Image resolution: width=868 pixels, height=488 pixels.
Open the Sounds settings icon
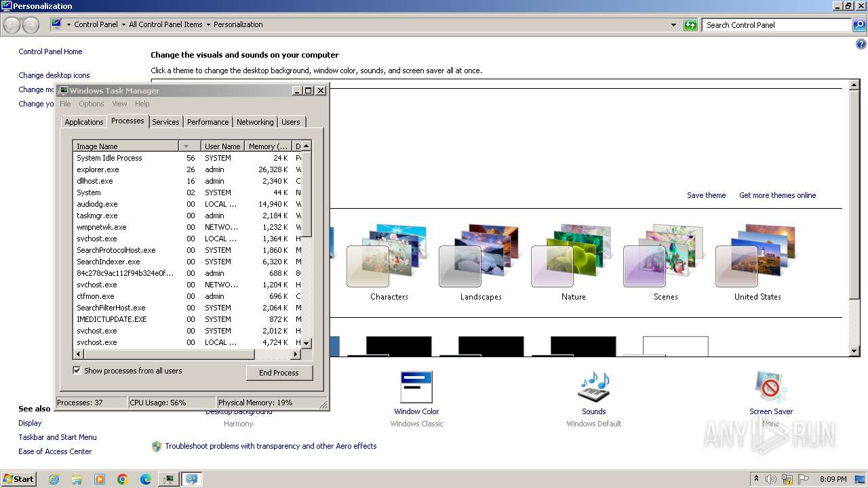pyautogui.click(x=593, y=387)
